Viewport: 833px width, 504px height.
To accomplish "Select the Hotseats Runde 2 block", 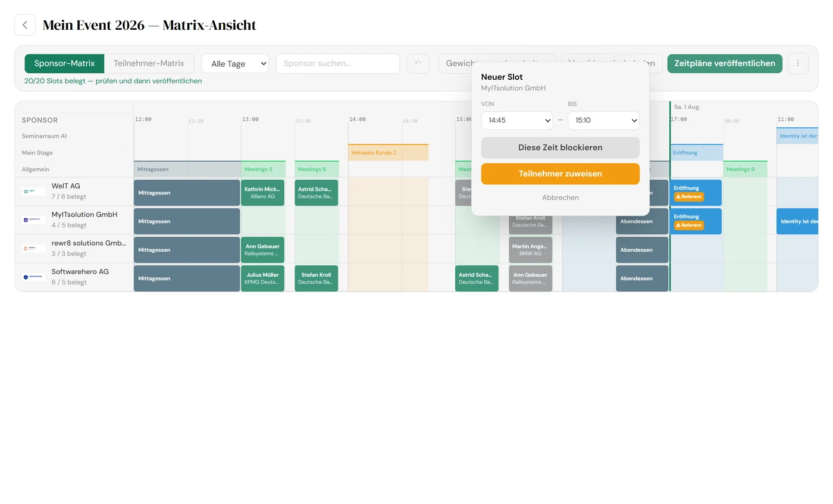I will (388, 153).
